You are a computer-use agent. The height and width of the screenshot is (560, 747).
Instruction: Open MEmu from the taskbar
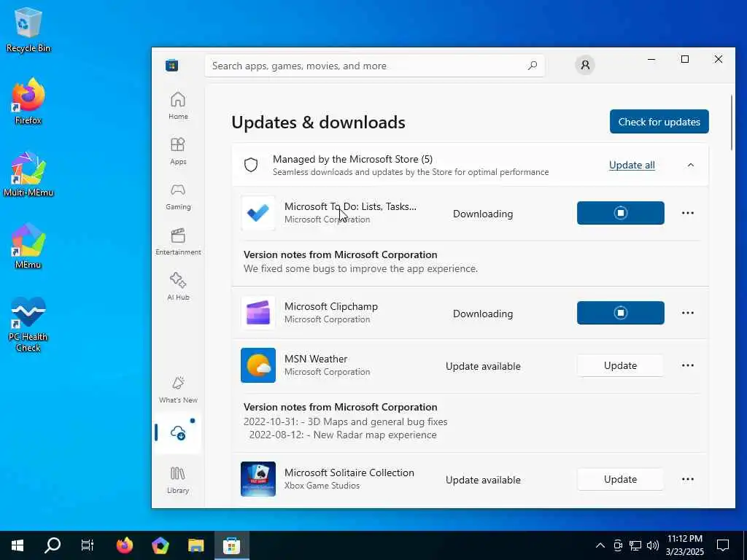tap(160, 545)
